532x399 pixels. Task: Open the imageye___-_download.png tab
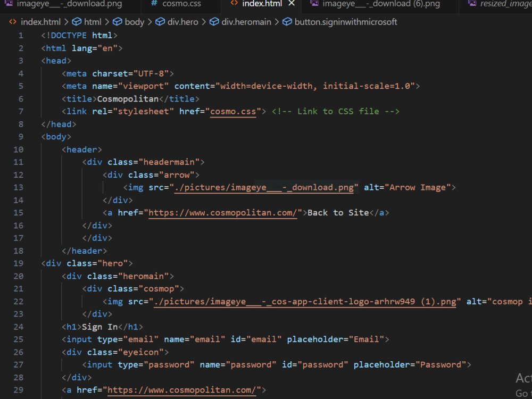(x=69, y=4)
